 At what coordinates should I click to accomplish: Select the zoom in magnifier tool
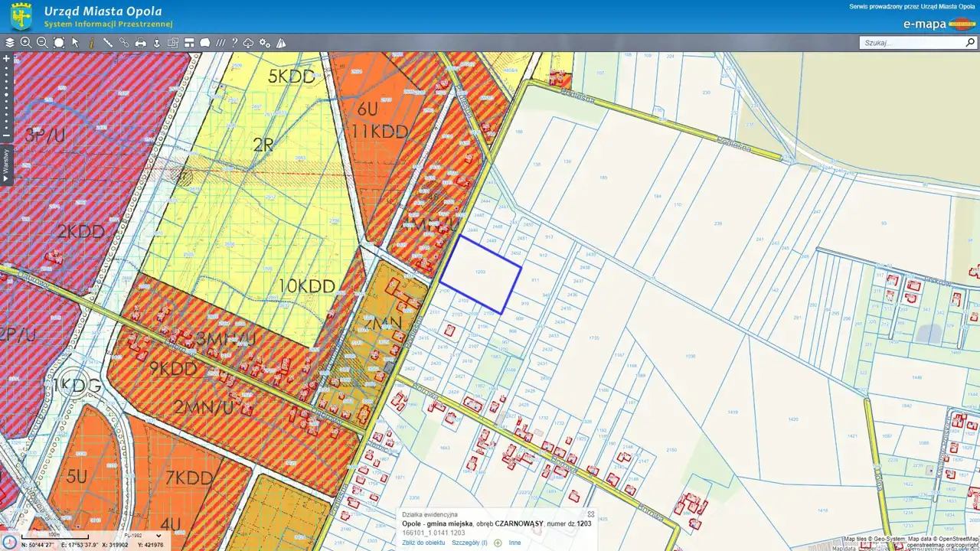(x=26, y=43)
